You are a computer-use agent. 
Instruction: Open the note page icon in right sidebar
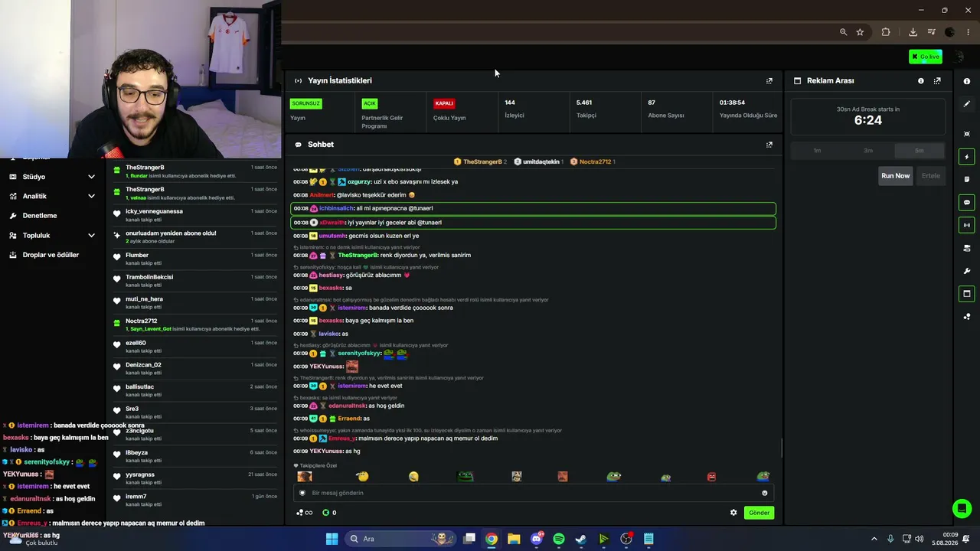click(967, 180)
